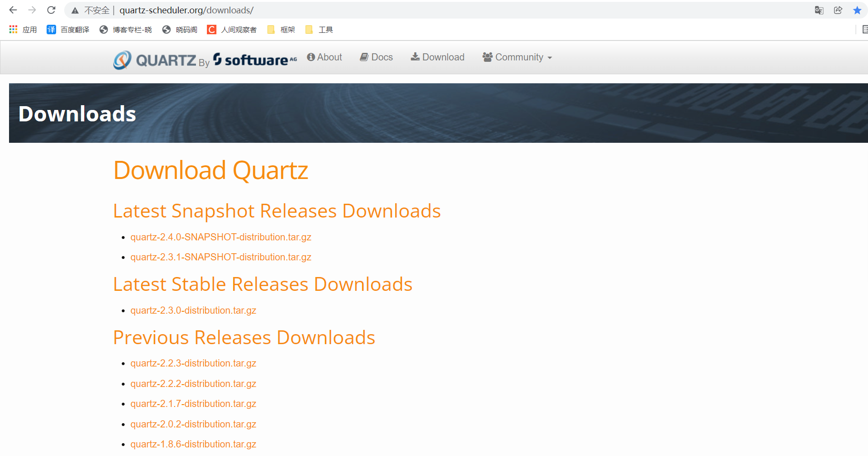Open the 博客专栏-晓 bookmark

[126, 30]
